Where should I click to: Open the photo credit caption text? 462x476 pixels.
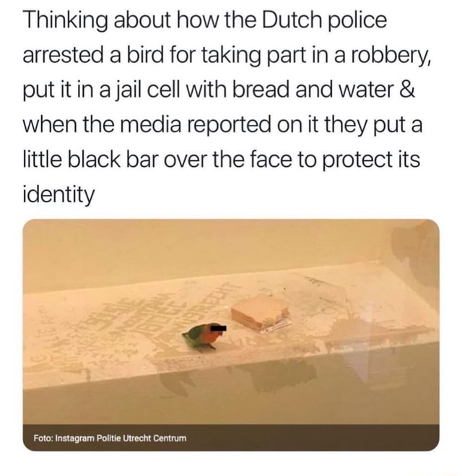click(110, 438)
